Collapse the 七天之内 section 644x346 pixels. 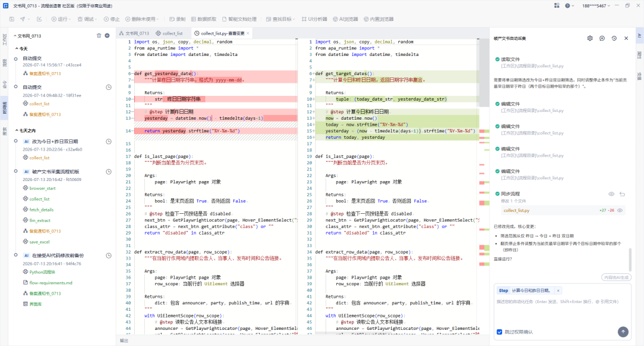[17, 130]
